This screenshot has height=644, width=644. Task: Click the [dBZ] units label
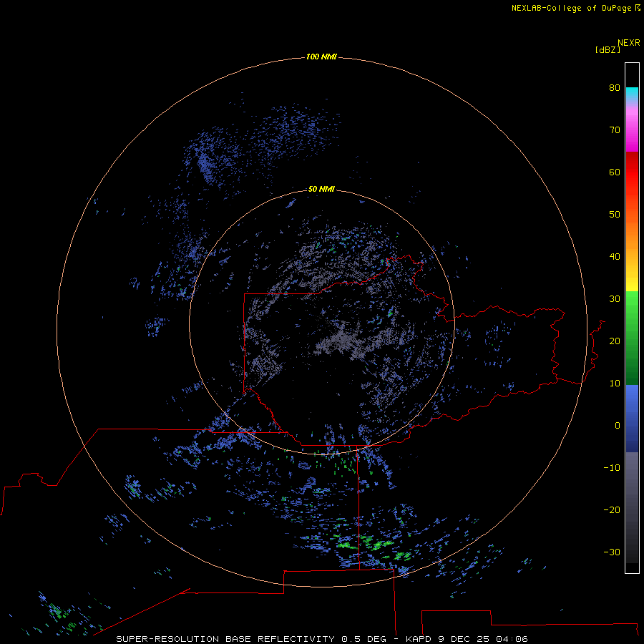[x=608, y=50]
